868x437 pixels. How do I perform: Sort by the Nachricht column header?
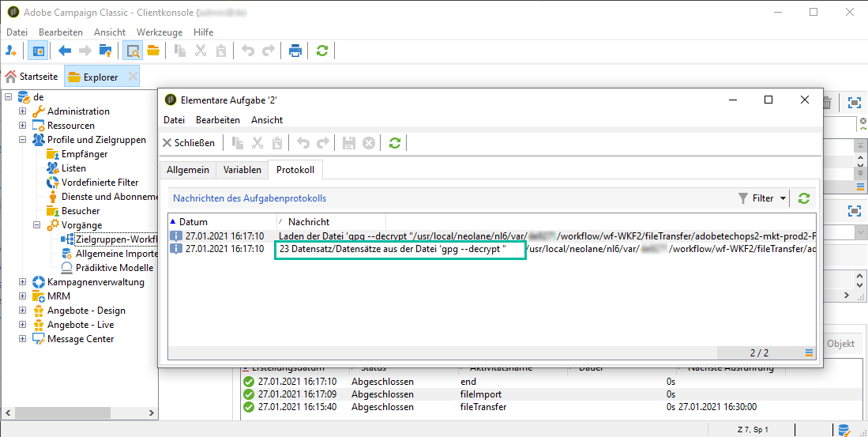tap(331, 221)
